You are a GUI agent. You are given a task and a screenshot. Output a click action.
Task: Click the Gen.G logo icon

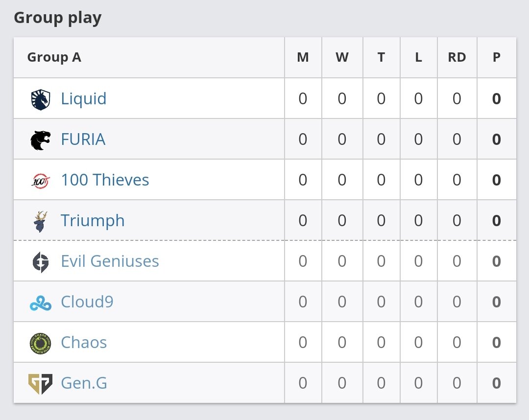point(40,384)
